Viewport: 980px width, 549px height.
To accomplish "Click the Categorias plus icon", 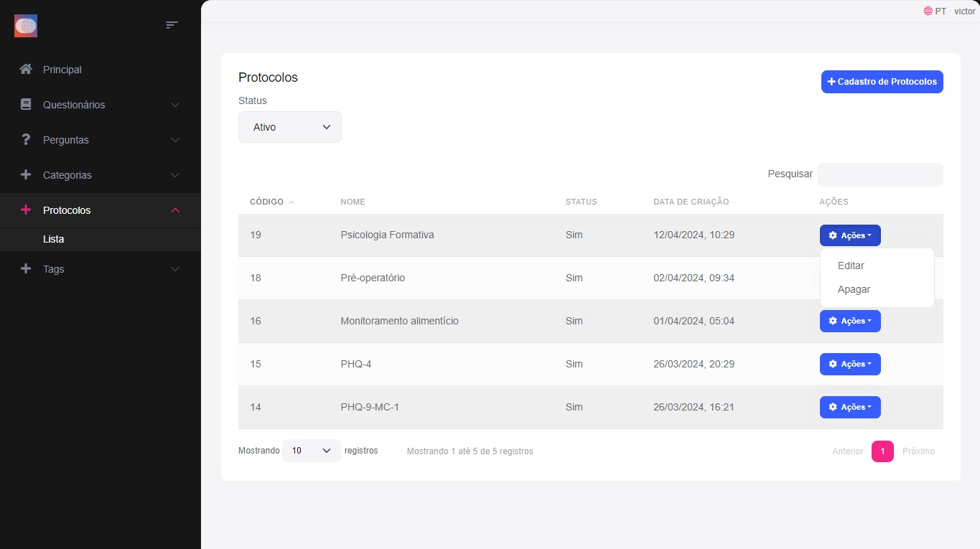I will tap(26, 175).
